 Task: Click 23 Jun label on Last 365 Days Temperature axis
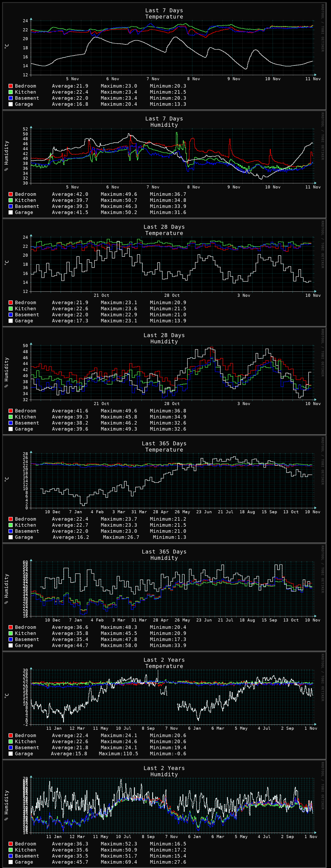point(204,512)
